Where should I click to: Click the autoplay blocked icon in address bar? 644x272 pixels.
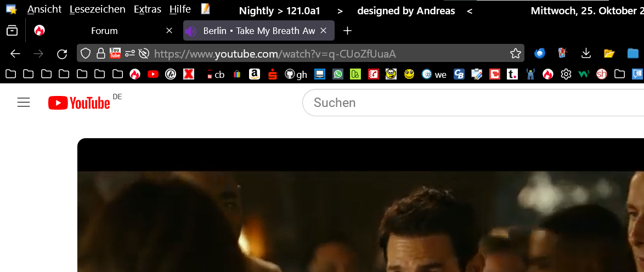pyautogui.click(x=143, y=53)
